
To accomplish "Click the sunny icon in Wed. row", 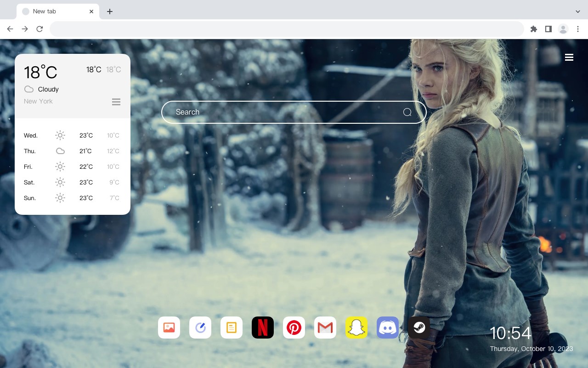I will [60, 135].
